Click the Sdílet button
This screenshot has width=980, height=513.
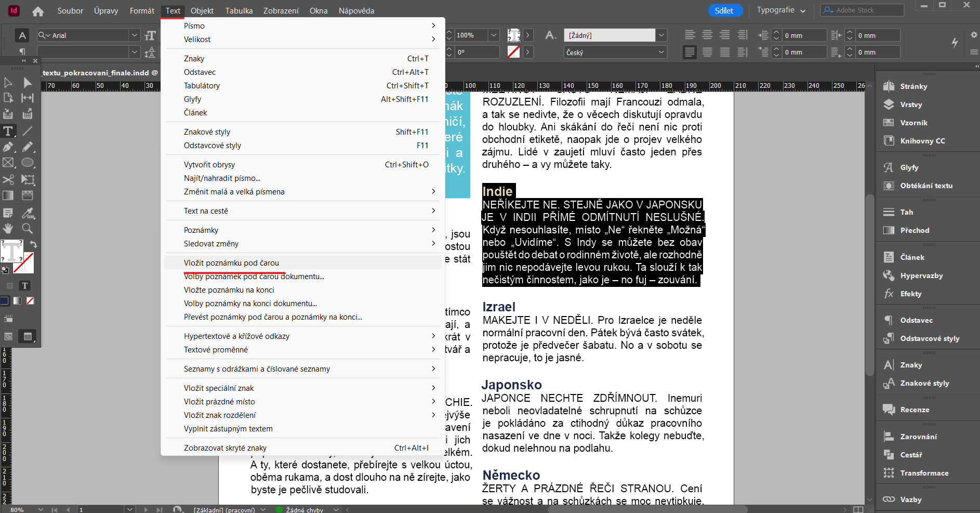point(725,10)
